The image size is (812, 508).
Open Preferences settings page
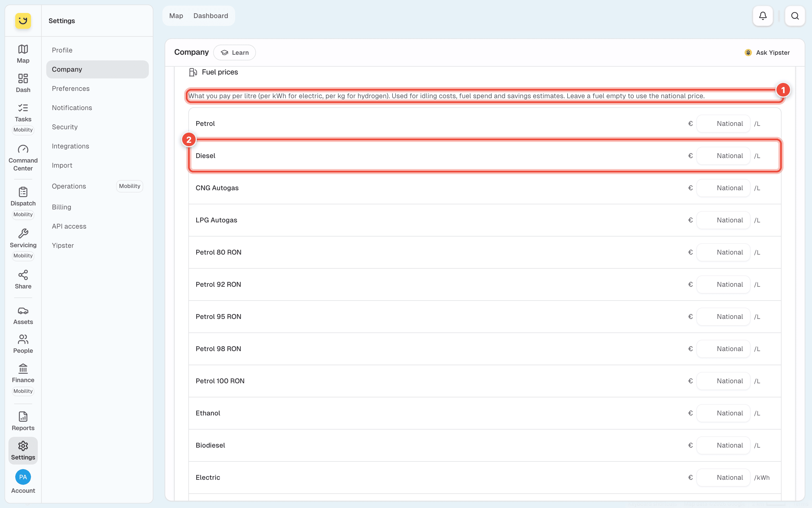point(97,88)
